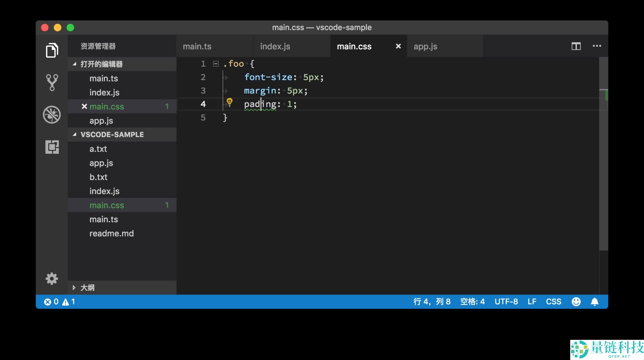Click the closing brace on line 5
Viewport: 644px width, 360px height.
[x=225, y=118]
